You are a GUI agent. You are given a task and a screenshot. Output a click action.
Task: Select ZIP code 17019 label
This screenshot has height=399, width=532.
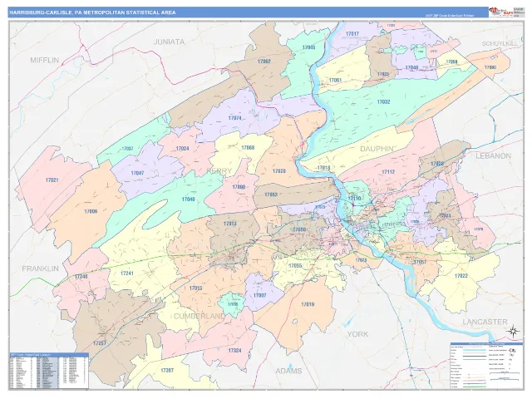308,304
